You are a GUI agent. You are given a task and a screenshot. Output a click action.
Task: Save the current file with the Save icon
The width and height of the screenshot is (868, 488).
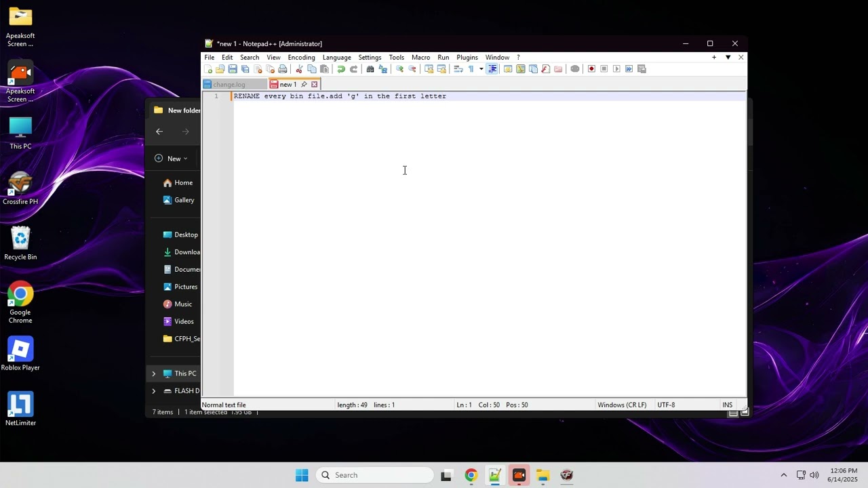(x=233, y=69)
